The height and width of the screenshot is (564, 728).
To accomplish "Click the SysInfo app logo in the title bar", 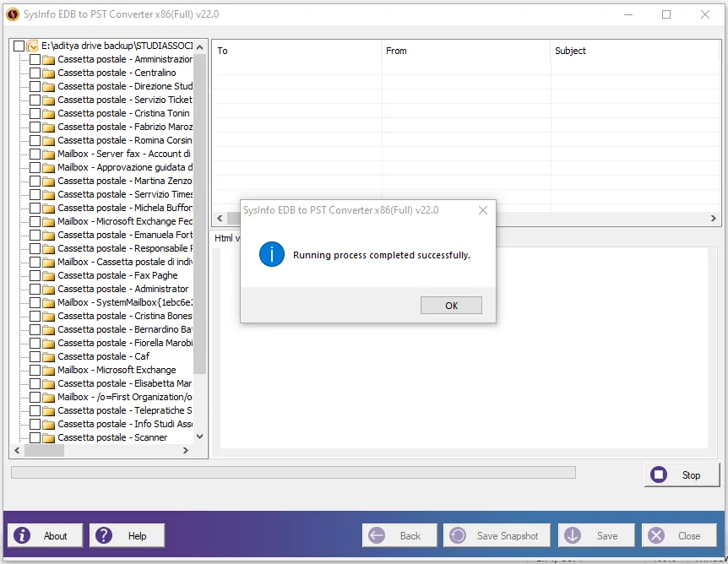I will [x=13, y=14].
